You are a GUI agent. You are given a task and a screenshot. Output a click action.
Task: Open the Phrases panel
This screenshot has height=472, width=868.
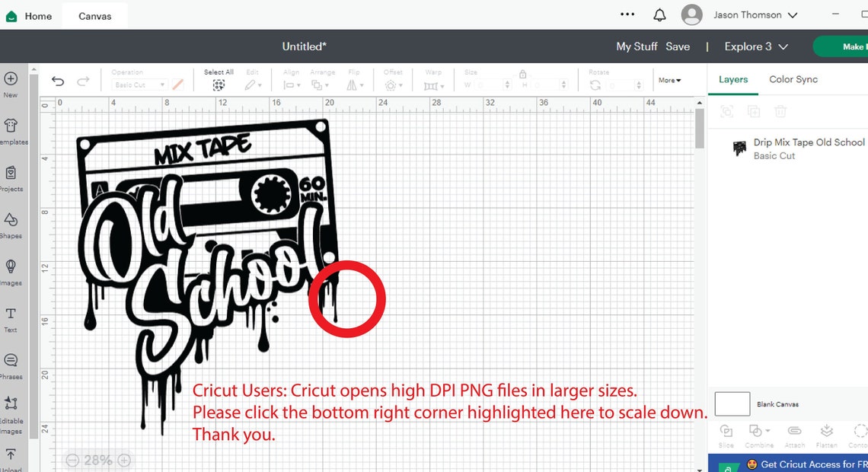pos(11,365)
